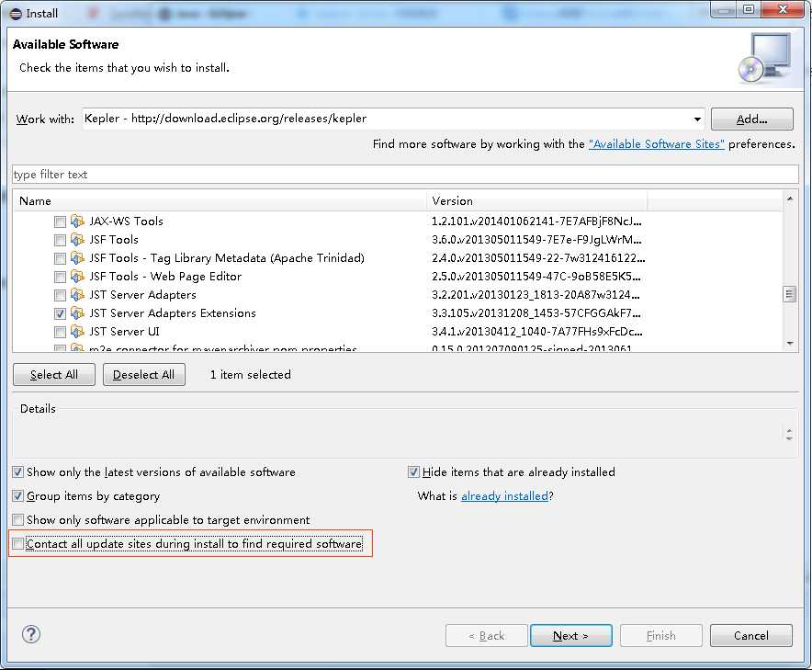Click the JSF Tools - Tag Library Metadata icon
This screenshot has width=812, height=670.
click(77, 258)
